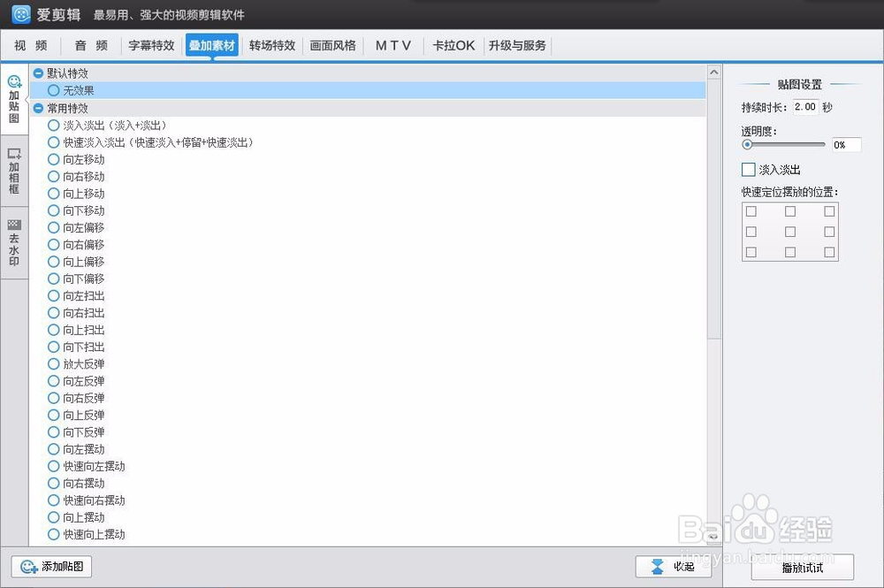
Task: Click the 添加贴图 button
Action: tap(51, 567)
